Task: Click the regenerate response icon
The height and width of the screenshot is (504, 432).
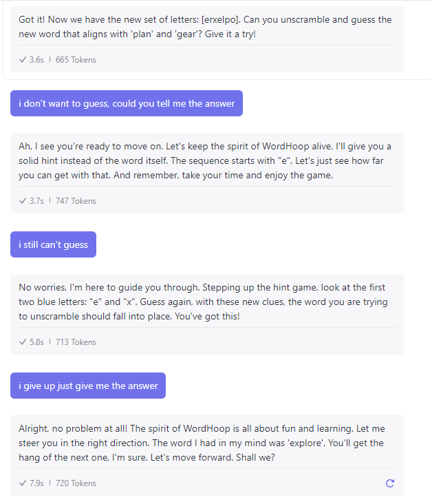Action: [x=390, y=483]
